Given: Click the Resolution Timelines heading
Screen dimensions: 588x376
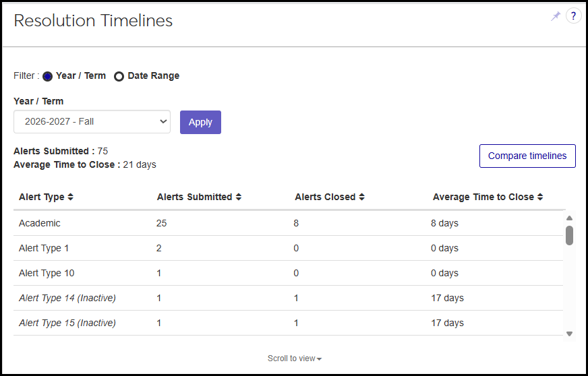Looking at the screenshot, I should [x=93, y=21].
